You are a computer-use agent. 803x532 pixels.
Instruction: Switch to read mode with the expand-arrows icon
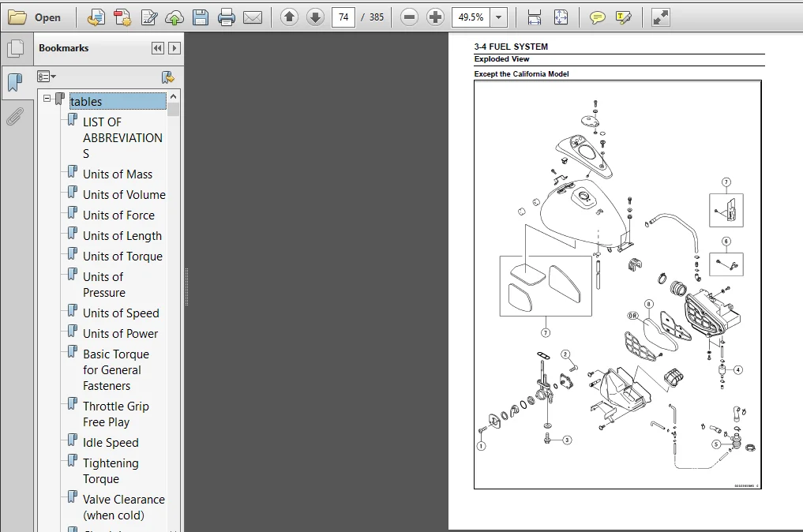coord(660,17)
